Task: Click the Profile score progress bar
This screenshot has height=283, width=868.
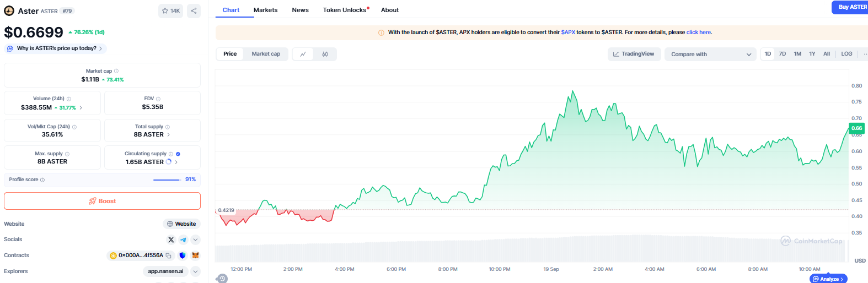Action: tap(167, 179)
